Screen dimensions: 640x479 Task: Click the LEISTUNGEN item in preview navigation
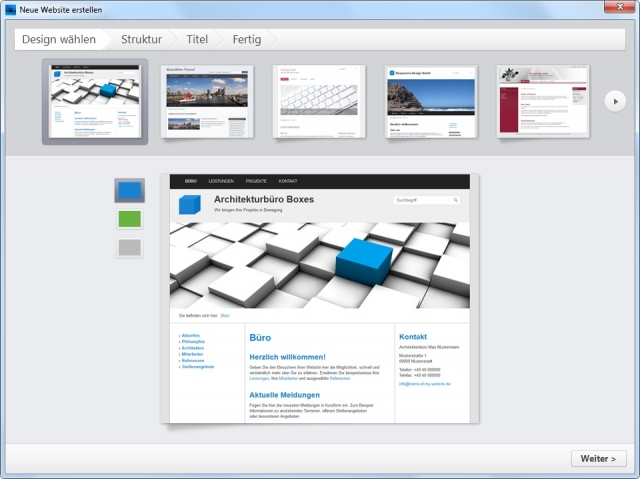click(x=221, y=181)
